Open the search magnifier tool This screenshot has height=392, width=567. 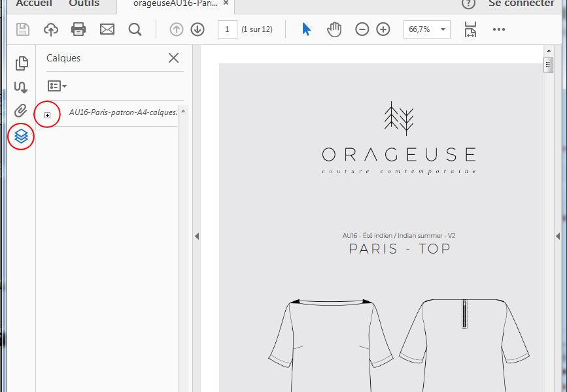point(135,29)
